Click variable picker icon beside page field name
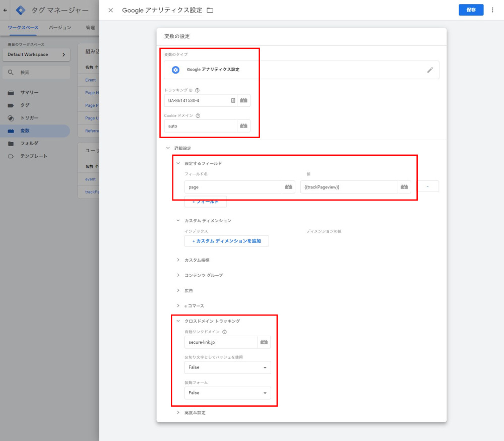 [x=288, y=187]
